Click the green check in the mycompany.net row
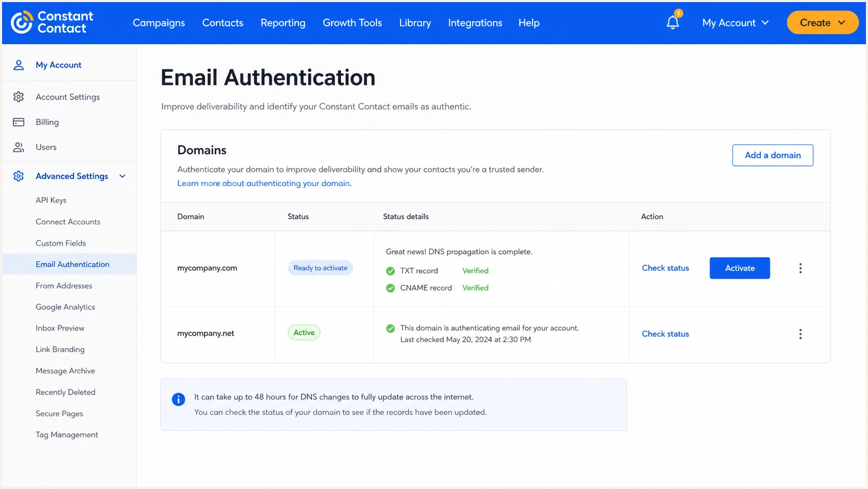 (390, 328)
